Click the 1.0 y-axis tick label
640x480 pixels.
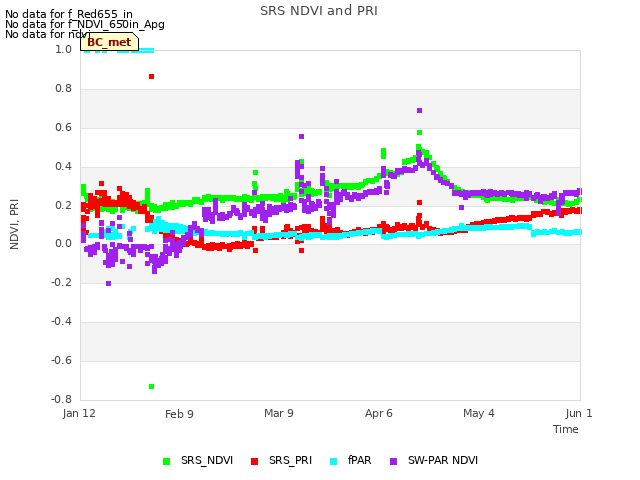[x=64, y=49]
